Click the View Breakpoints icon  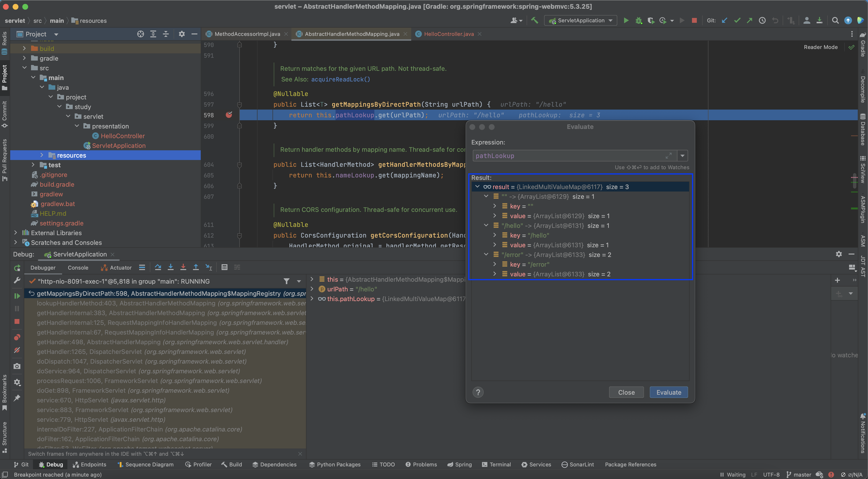pyautogui.click(x=17, y=337)
